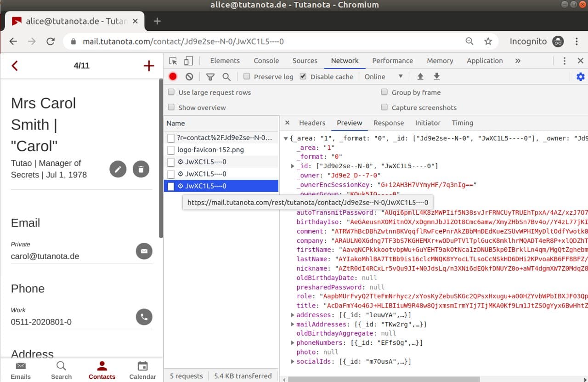
Task: Click the delete contact trash icon
Action: (141, 169)
